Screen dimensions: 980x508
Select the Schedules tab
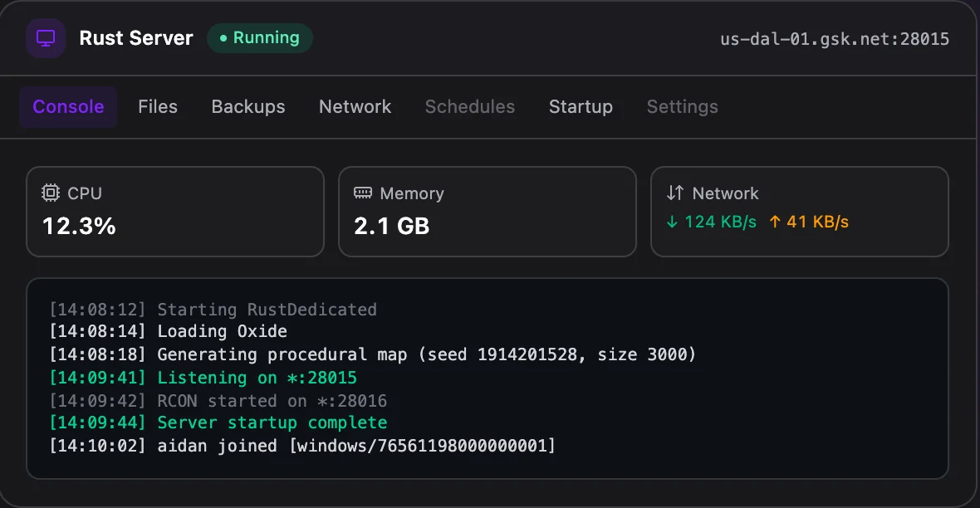(x=470, y=107)
